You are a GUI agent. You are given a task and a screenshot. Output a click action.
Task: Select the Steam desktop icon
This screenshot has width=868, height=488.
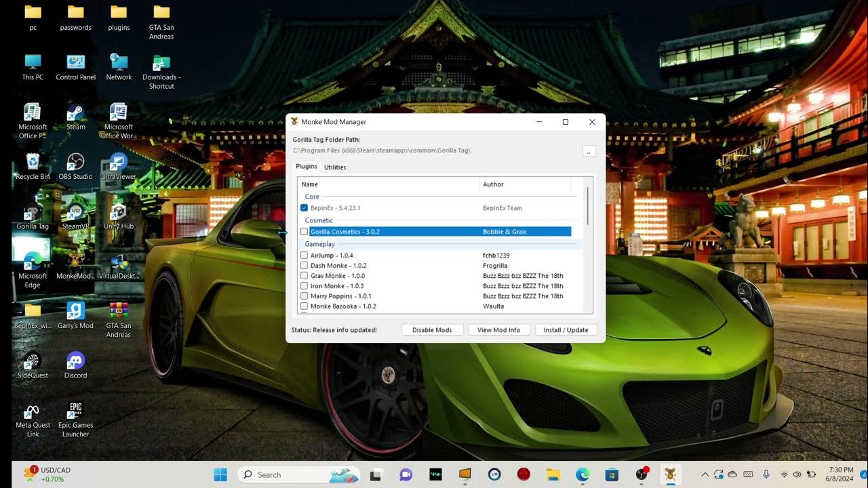(75, 117)
